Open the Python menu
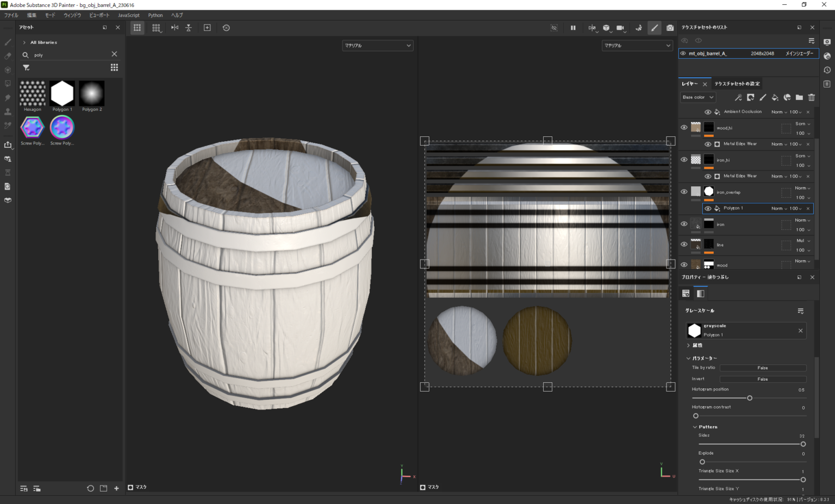The height and width of the screenshot is (504, 835). point(155,15)
